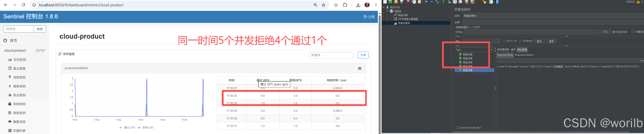
Task: Click JMeter Templates toolbar icon
Action: point(390,2)
